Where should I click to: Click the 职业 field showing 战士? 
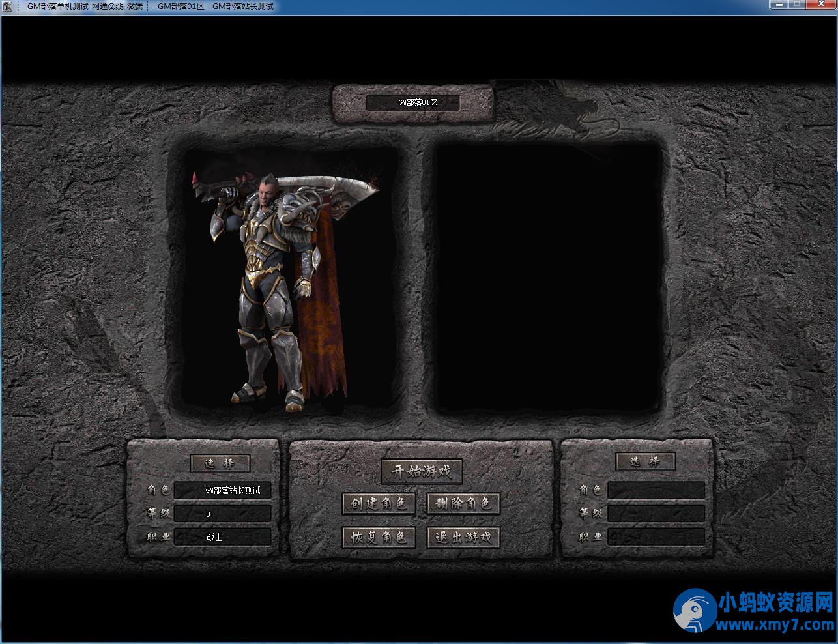coord(223,537)
